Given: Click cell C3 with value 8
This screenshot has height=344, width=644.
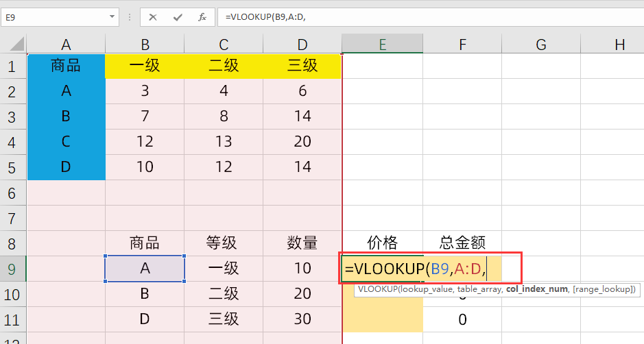Looking at the screenshot, I should [224, 116].
